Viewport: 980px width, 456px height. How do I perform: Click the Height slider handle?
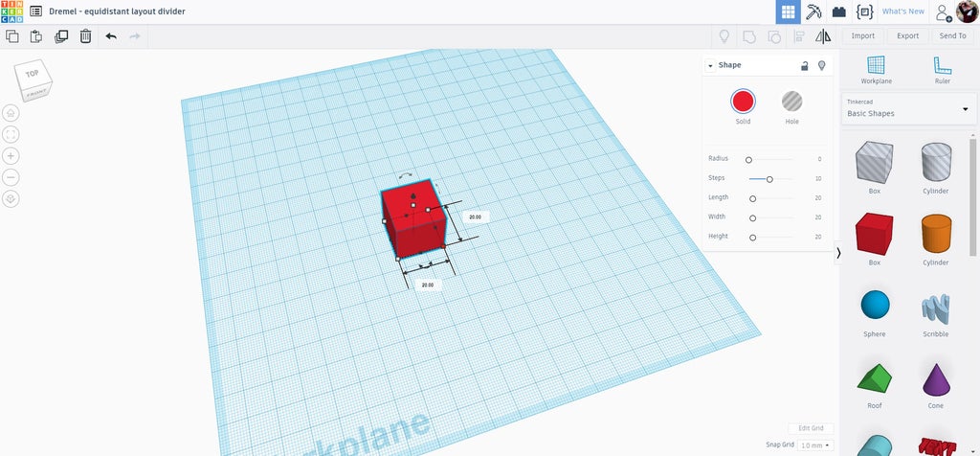[x=752, y=238]
